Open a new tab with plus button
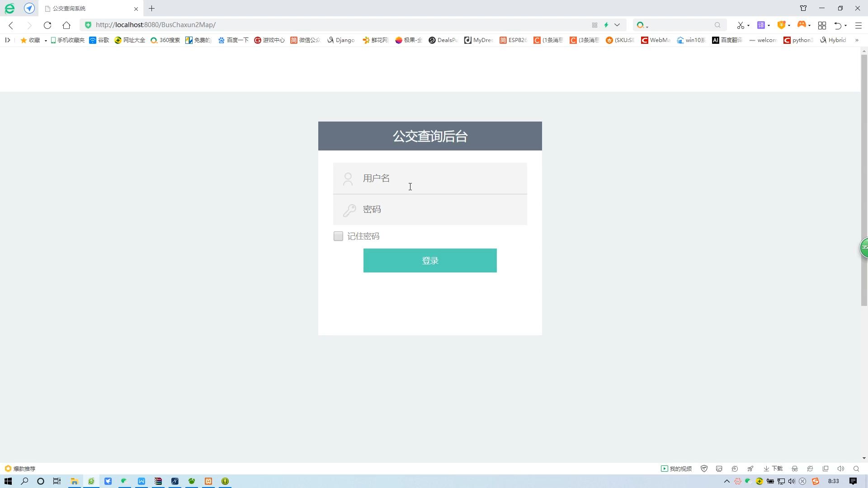The height and width of the screenshot is (488, 868). (x=152, y=9)
